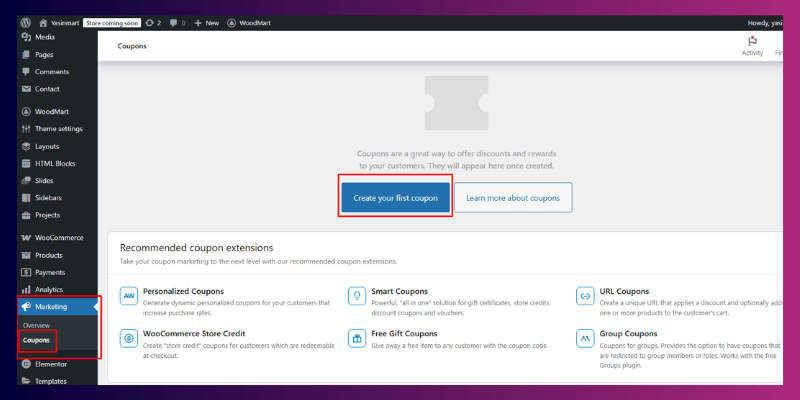
Task: Open the Coupons submenu item
Action: [x=36, y=340]
